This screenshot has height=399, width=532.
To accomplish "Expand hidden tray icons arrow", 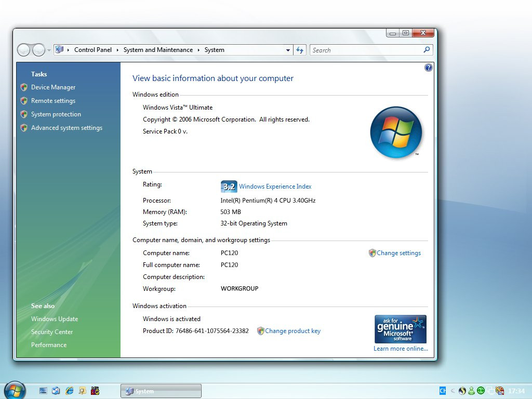I will tap(453, 391).
